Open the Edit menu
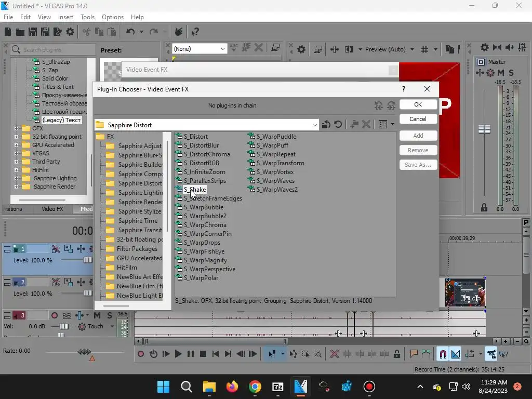532x399 pixels. (25, 17)
